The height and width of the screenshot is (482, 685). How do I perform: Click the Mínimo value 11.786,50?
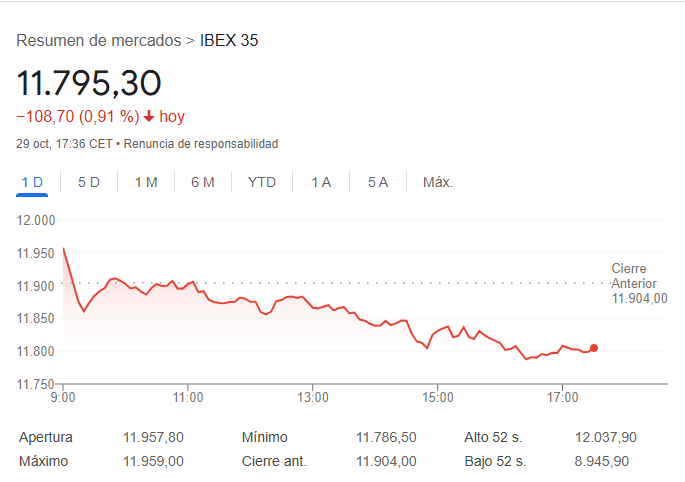[x=386, y=437]
